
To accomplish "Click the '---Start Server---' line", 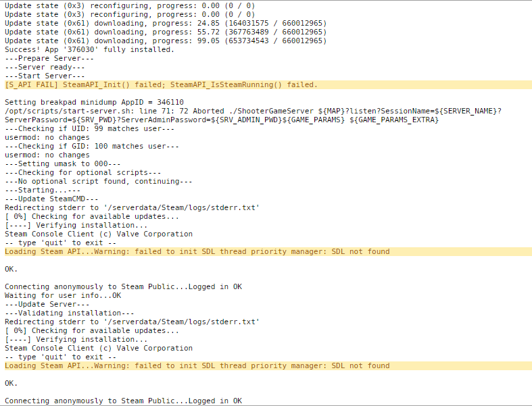I will (45, 76).
